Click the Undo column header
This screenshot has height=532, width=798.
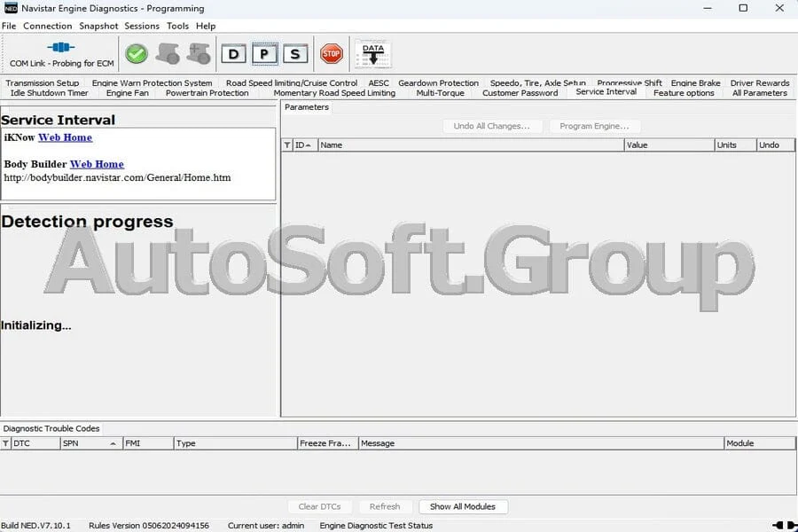click(776, 145)
